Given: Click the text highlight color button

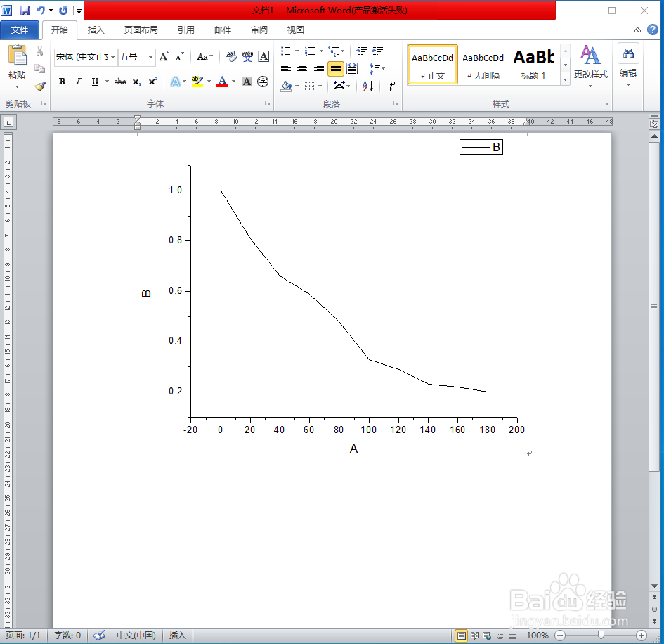Looking at the screenshot, I should (x=197, y=82).
